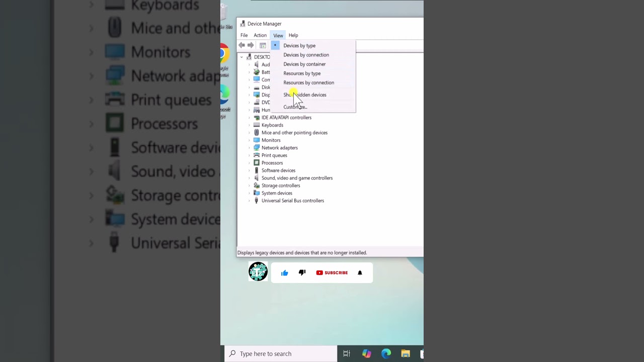Open Microsoft Edge from the taskbar

click(x=386, y=353)
